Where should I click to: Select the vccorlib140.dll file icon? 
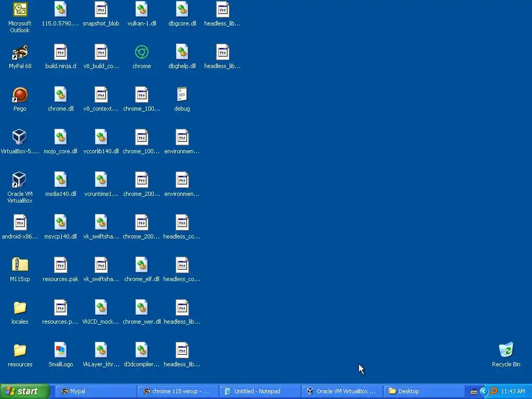click(101, 137)
